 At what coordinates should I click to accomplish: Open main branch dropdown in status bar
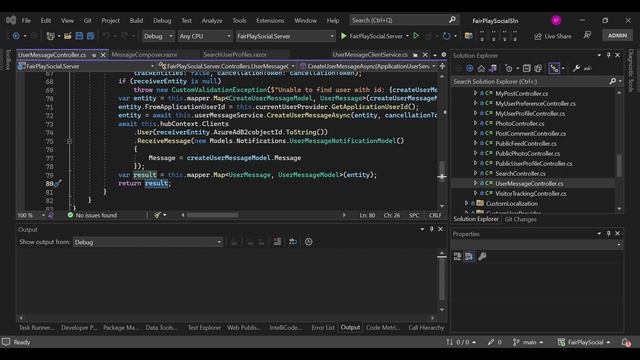pos(529,342)
